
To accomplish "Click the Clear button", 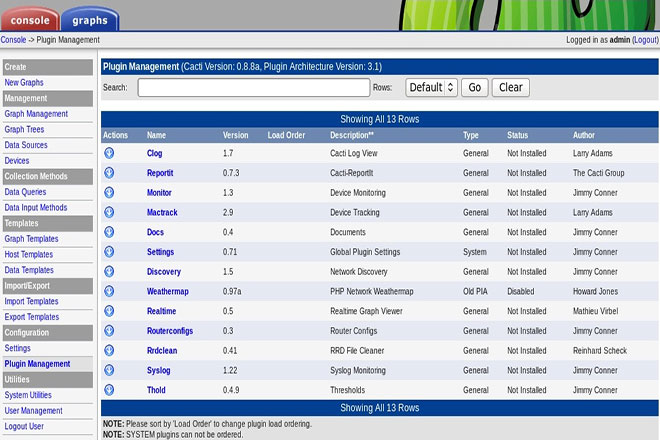I will [511, 88].
